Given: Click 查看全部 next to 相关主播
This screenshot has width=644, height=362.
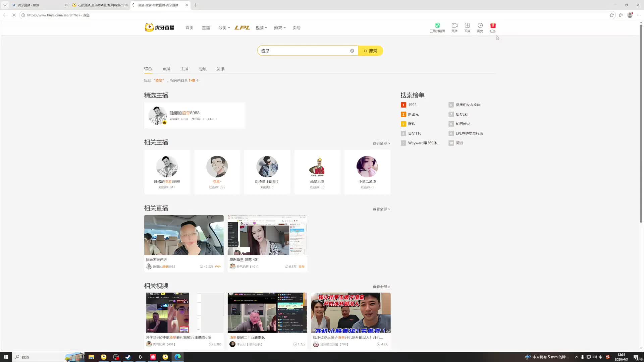Looking at the screenshot, I should point(381,143).
